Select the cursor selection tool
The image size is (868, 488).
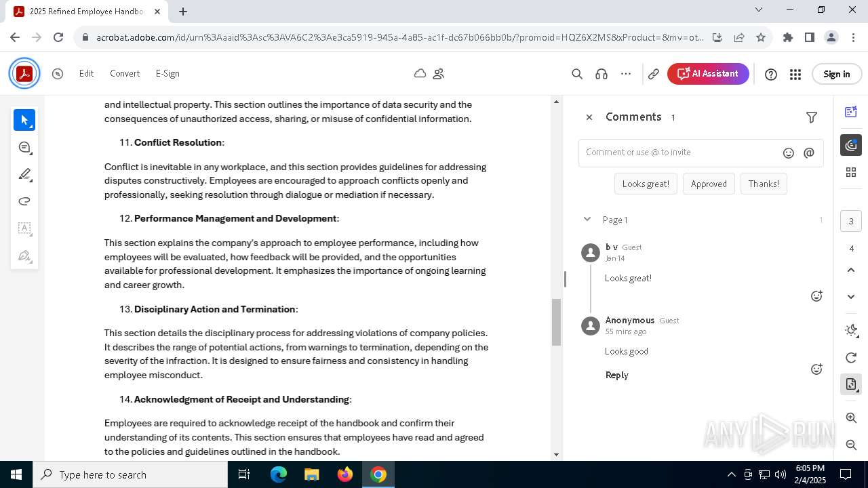point(24,120)
